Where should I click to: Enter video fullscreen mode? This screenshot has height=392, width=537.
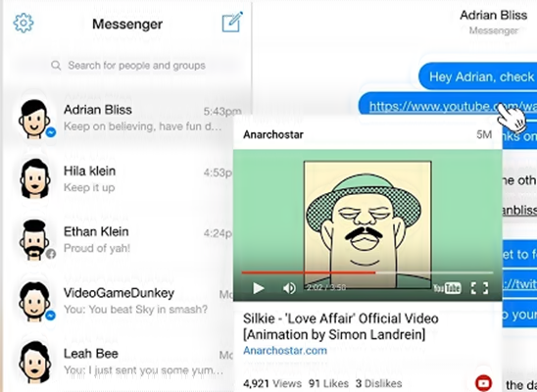479,288
